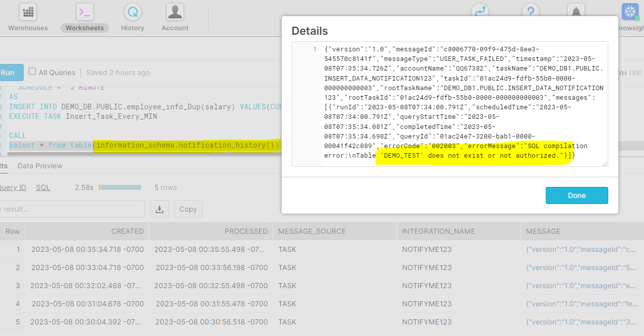Open the Warehouses page icon
The width and height of the screenshot is (644, 336).
(28, 12)
